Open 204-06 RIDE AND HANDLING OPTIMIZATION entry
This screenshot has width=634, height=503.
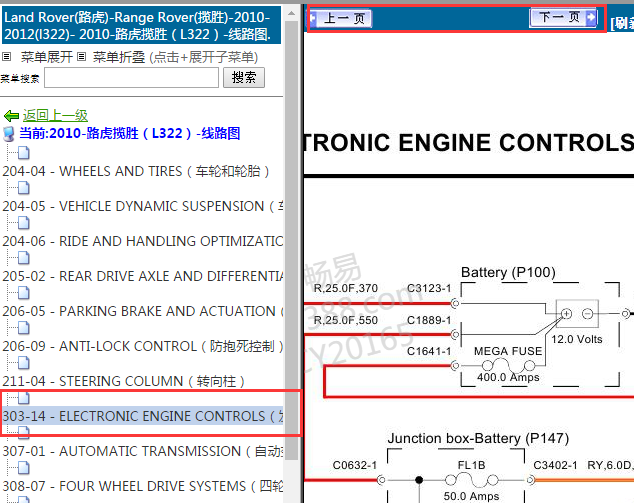143,241
